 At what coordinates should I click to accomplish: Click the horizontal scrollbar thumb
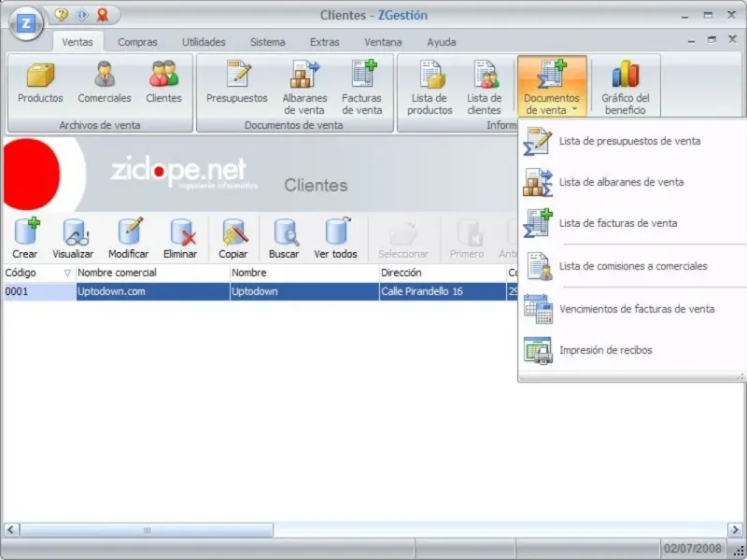(147, 529)
